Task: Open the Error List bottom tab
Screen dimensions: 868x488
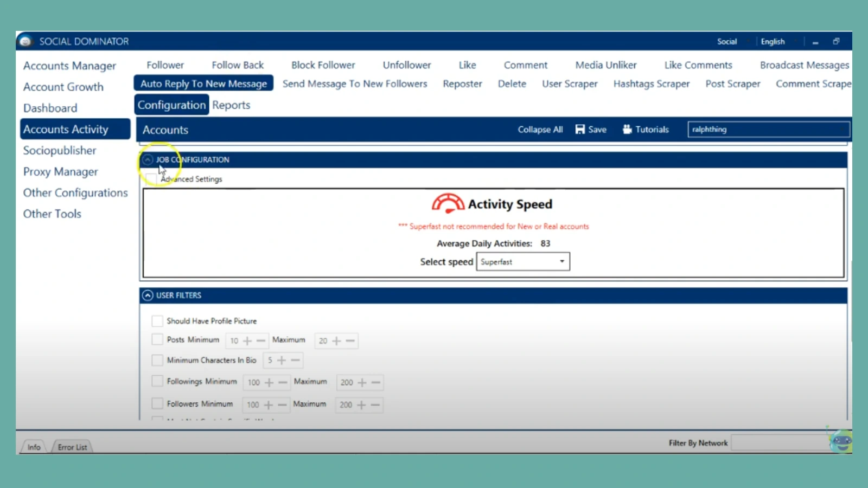Action: click(72, 447)
